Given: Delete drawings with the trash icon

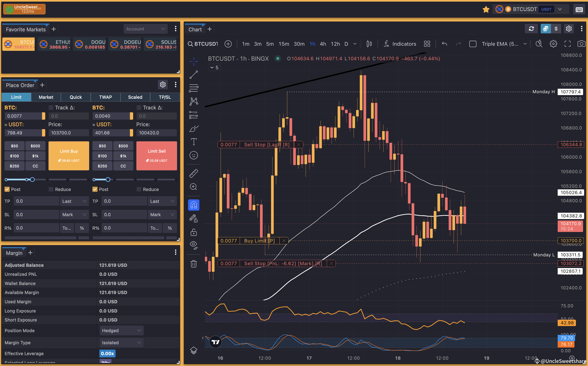Looking at the screenshot, I should pyautogui.click(x=194, y=264).
